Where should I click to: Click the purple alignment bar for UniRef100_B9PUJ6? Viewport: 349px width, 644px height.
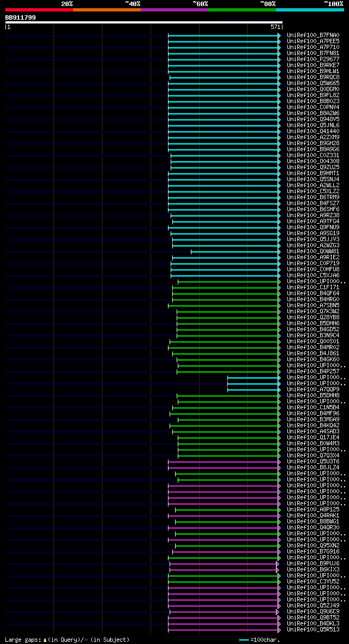(224, 564)
